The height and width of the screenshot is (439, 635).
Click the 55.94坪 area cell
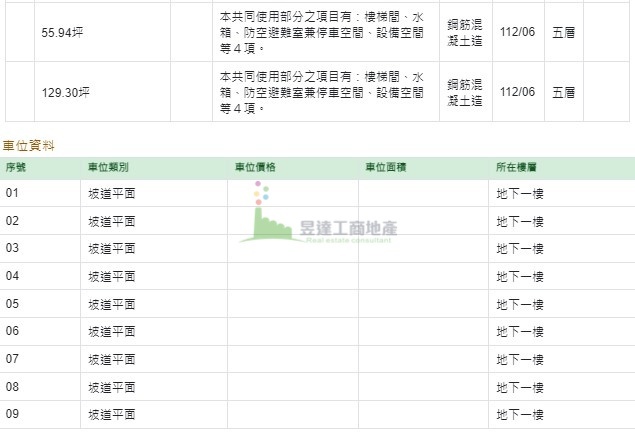pyautogui.click(x=62, y=33)
